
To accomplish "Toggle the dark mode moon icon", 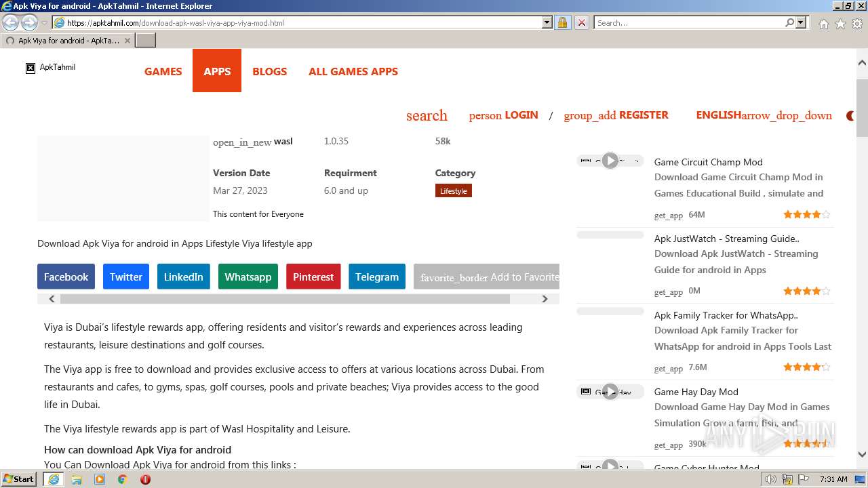I will click(x=850, y=116).
